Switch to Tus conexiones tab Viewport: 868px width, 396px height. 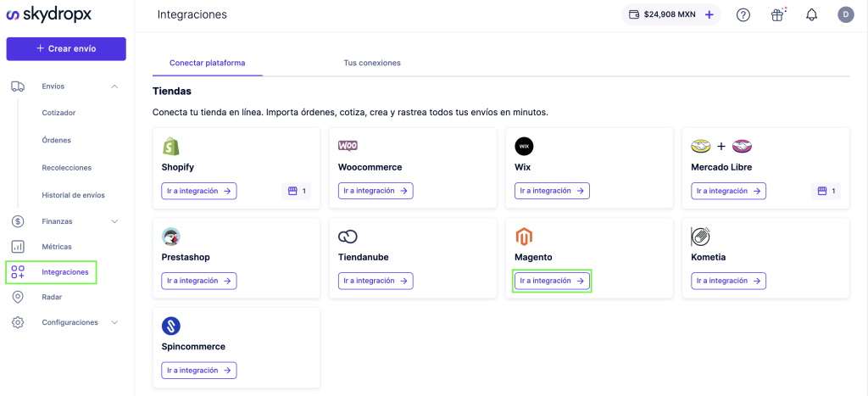click(371, 63)
